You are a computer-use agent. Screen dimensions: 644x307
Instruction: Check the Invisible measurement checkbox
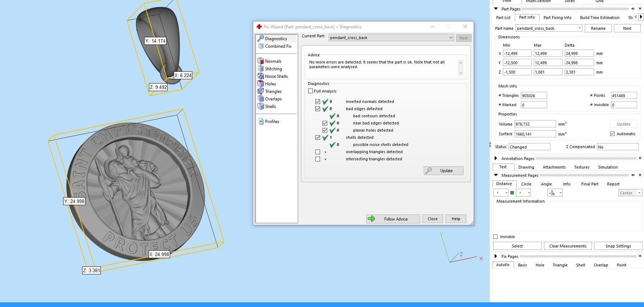coord(496,237)
